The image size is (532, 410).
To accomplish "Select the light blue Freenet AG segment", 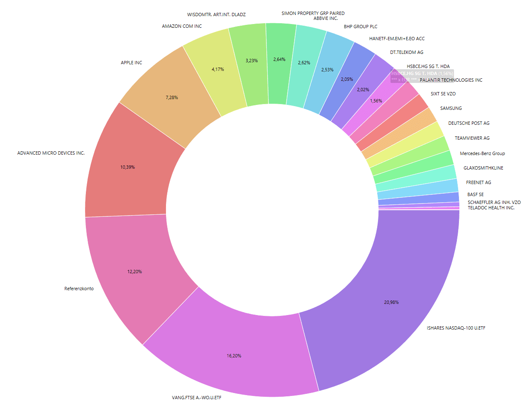I will click(x=418, y=189).
